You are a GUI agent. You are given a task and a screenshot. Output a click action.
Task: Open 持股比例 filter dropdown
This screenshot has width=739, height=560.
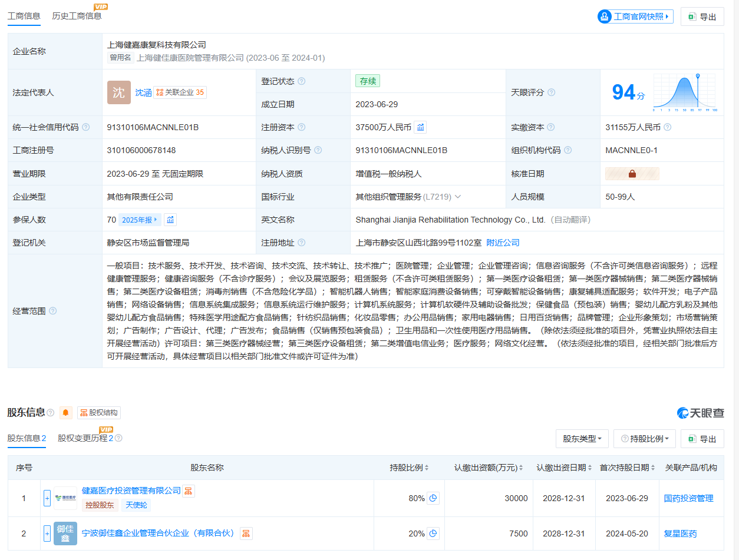point(645,439)
